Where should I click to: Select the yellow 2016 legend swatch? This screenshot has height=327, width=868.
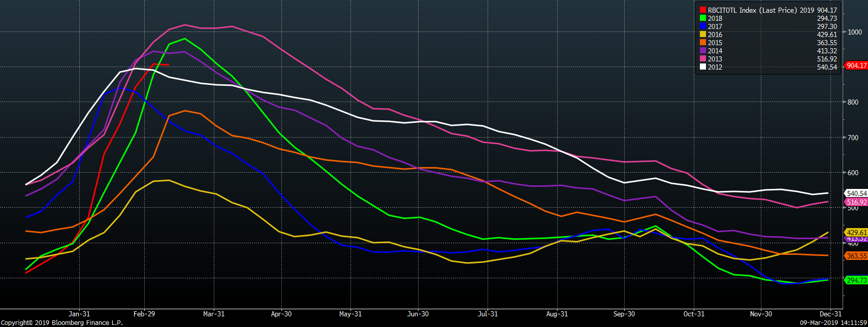(703, 35)
